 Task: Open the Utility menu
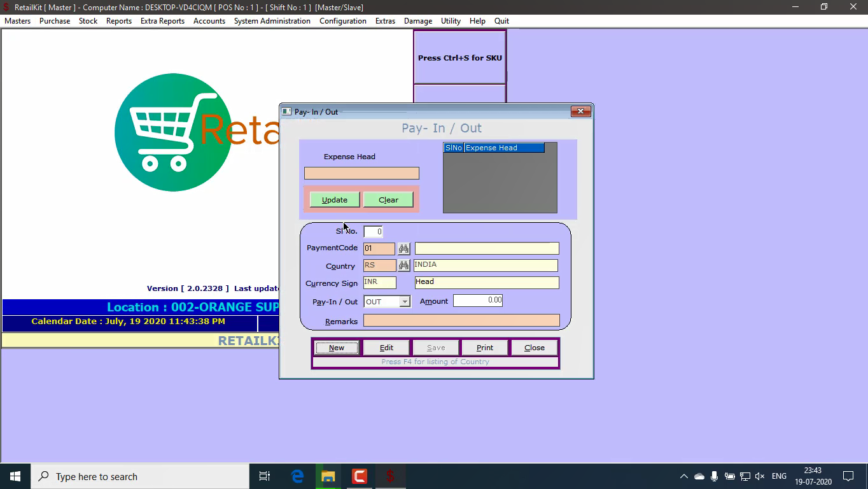tap(451, 21)
